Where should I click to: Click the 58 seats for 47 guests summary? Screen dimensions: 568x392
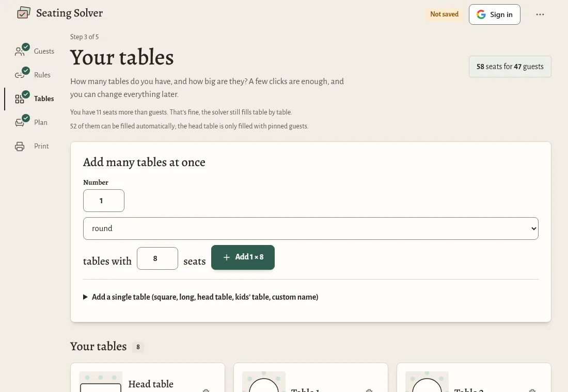(x=510, y=67)
